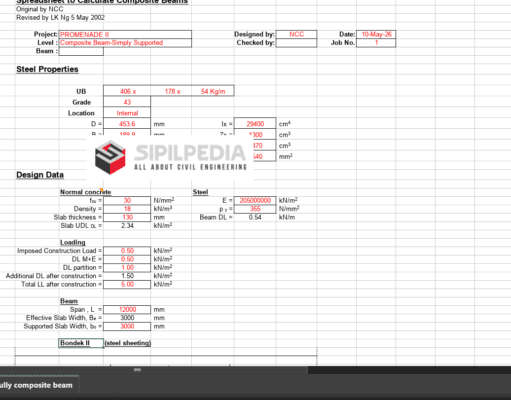Click the horizontal scrollbar handle
This screenshot has width=511, height=400.
coord(137,370)
